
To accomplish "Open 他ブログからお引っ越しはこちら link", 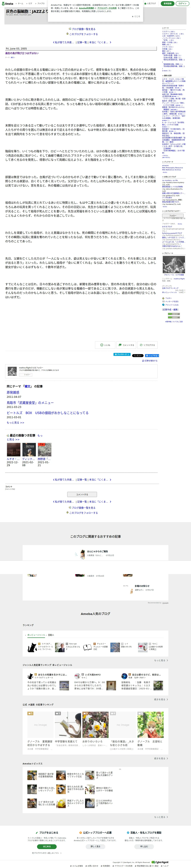I will click(x=46, y=853).
